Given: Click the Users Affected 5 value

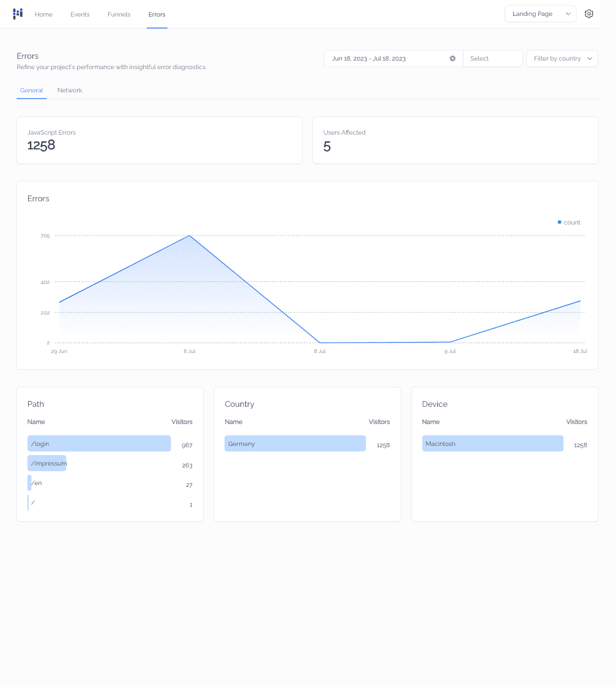Looking at the screenshot, I should pyautogui.click(x=327, y=146).
